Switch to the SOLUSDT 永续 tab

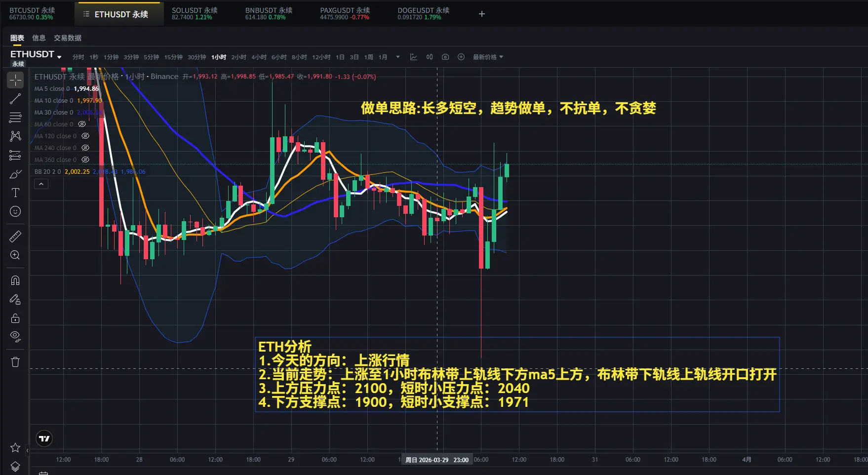(195, 13)
